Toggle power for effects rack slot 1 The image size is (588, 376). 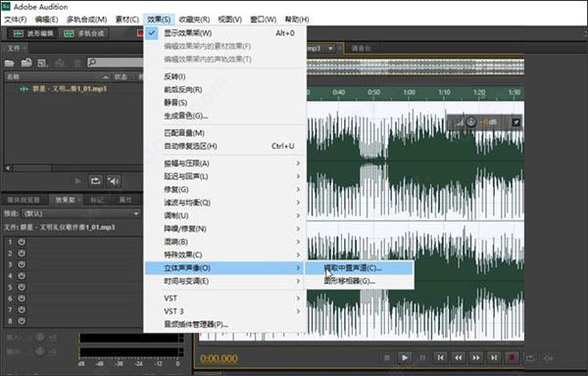pyautogui.click(x=22, y=242)
